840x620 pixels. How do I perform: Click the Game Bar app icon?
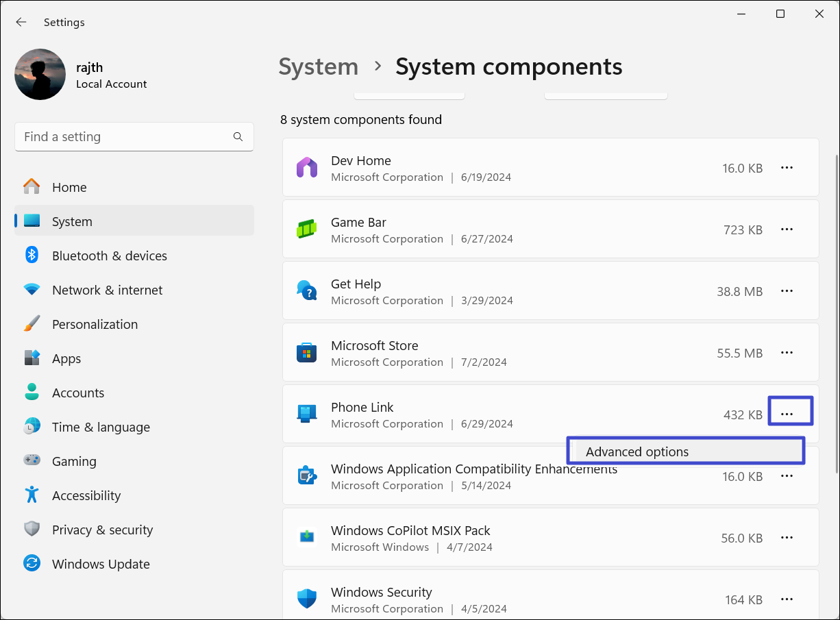tap(306, 230)
